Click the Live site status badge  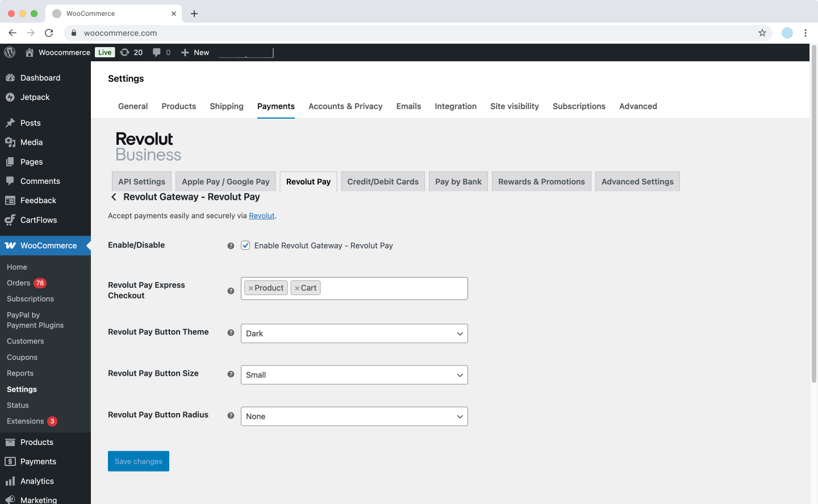click(105, 52)
